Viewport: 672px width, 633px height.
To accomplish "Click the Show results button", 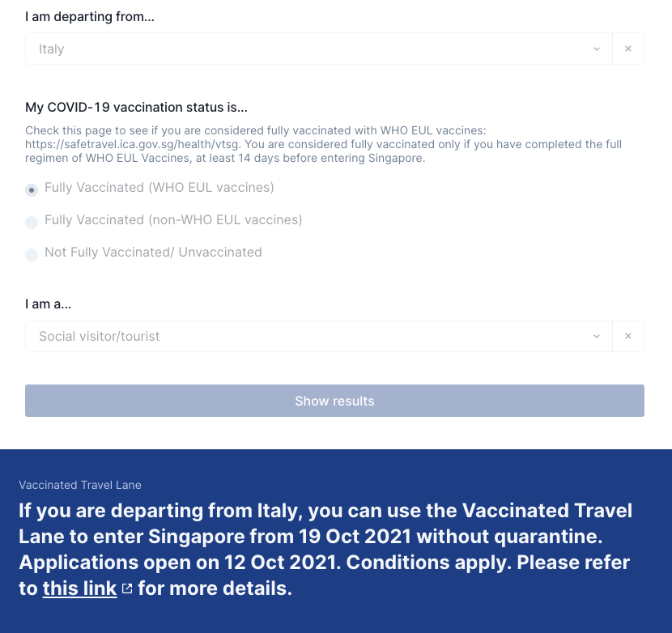I will (334, 401).
